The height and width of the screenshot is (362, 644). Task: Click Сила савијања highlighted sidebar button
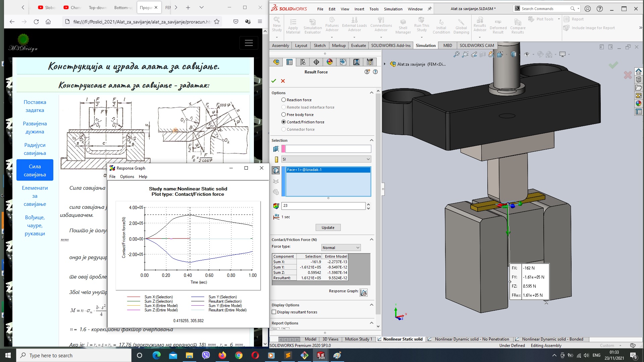coord(35,170)
